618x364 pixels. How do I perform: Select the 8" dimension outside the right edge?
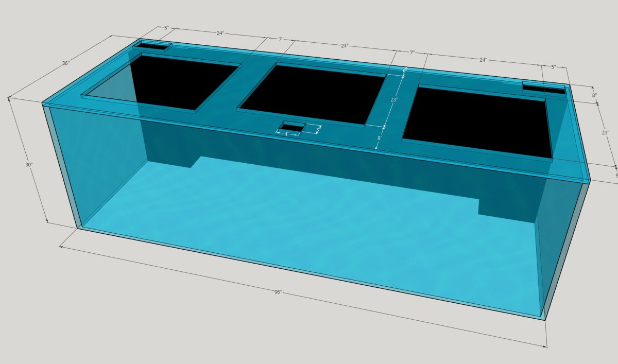click(594, 95)
